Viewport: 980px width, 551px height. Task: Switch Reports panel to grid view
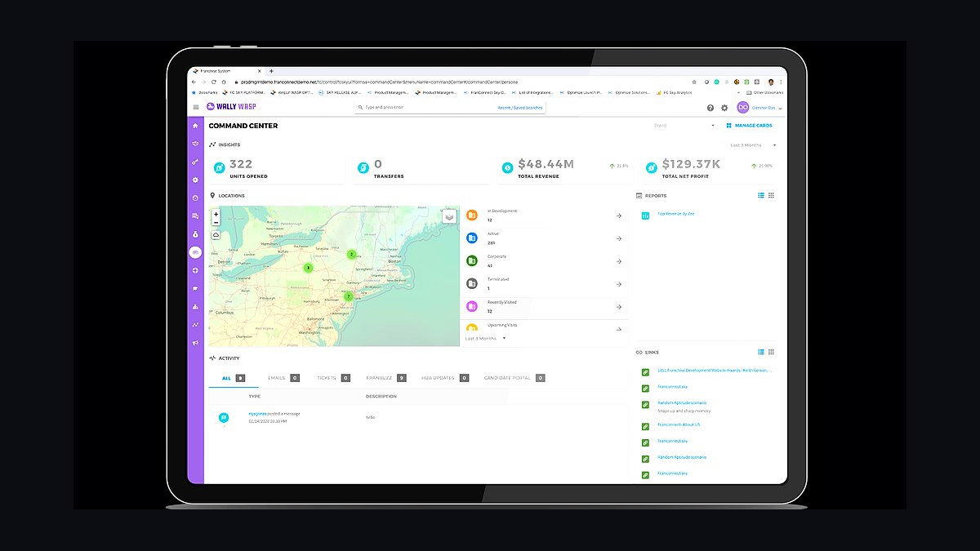771,196
